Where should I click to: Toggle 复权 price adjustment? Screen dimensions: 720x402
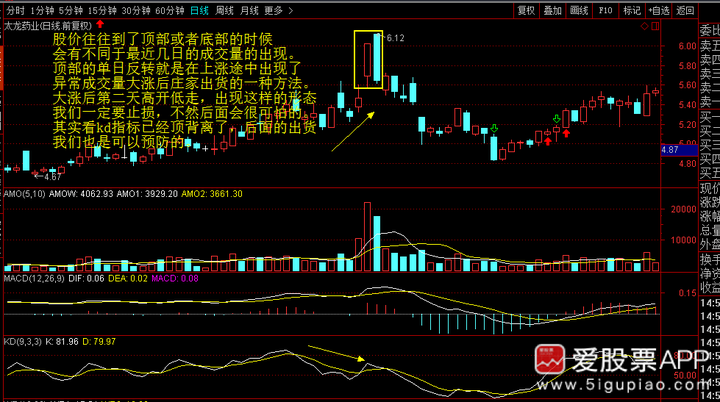pos(526,11)
